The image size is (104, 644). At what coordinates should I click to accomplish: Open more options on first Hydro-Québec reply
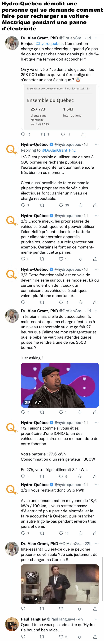[97, 144]
